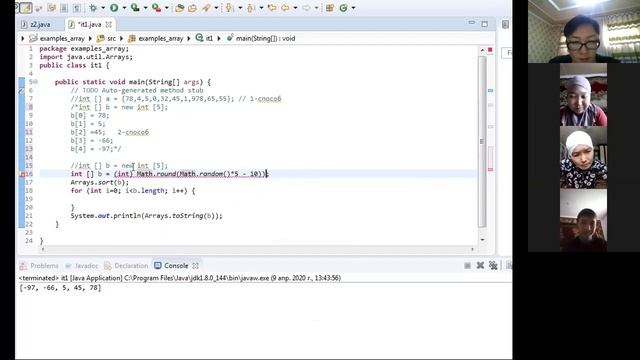This screenshot has width=640, height=360.
Task: Select top participant video with glasses
Action: point(584,31)
